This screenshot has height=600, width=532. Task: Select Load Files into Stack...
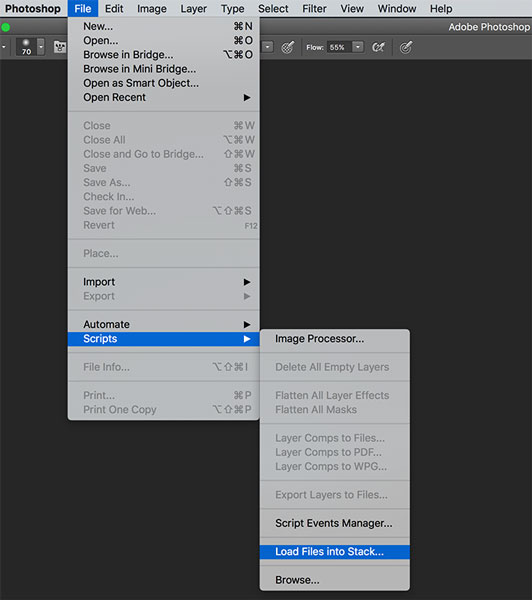click(x=335, y=551)
